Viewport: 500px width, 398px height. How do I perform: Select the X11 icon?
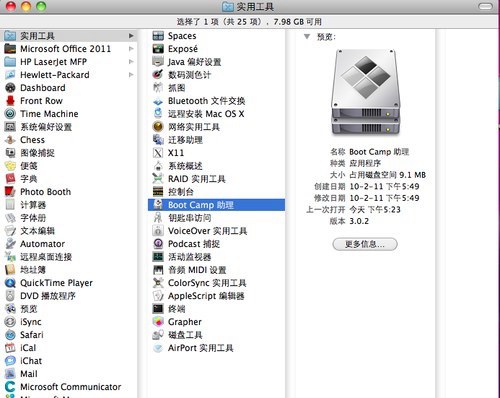tap(158, 153)
